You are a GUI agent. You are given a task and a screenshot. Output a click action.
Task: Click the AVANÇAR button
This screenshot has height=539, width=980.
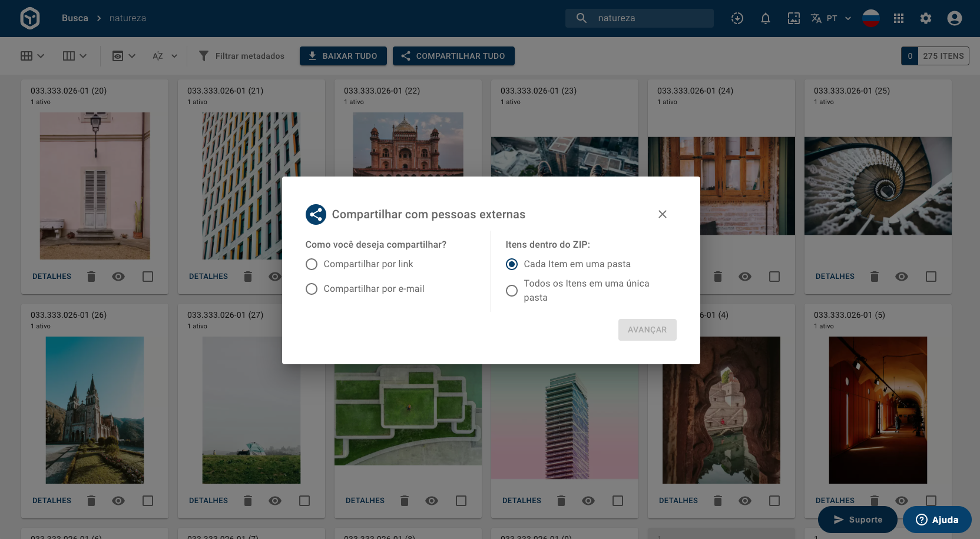647,330
